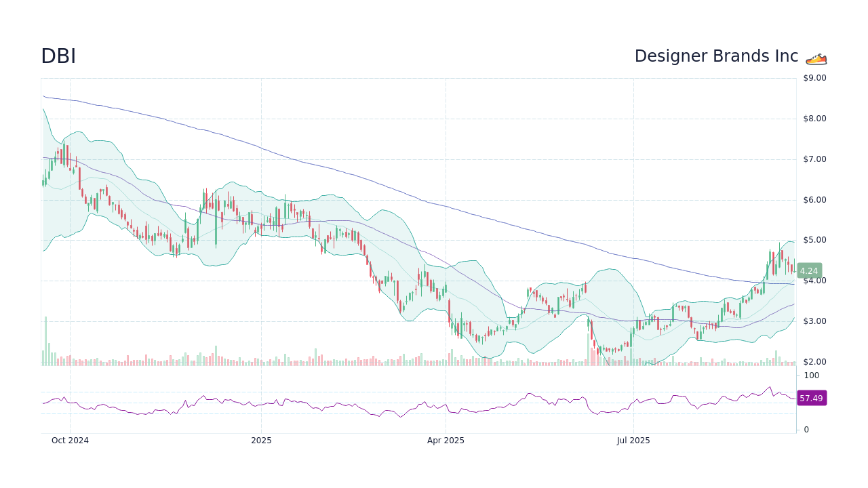Select the 2025 label on the date axis
Image resolution: width=868 pixels, height=488 pixels.
click(262, 440)
